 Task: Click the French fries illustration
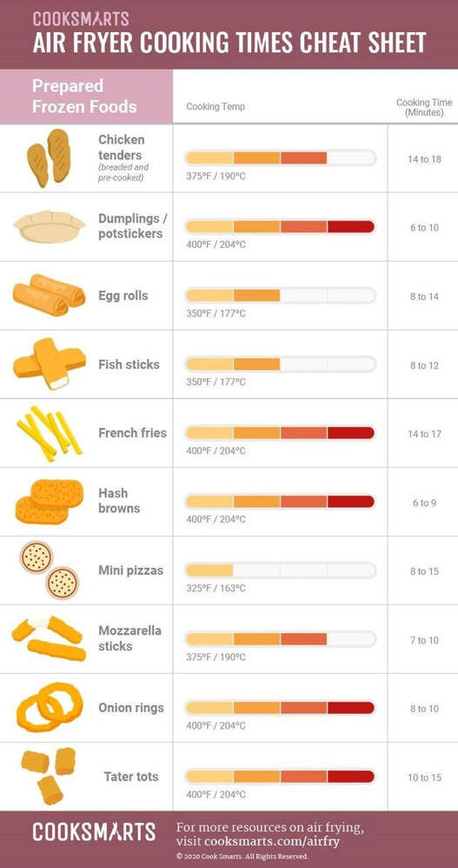point(50,433)
